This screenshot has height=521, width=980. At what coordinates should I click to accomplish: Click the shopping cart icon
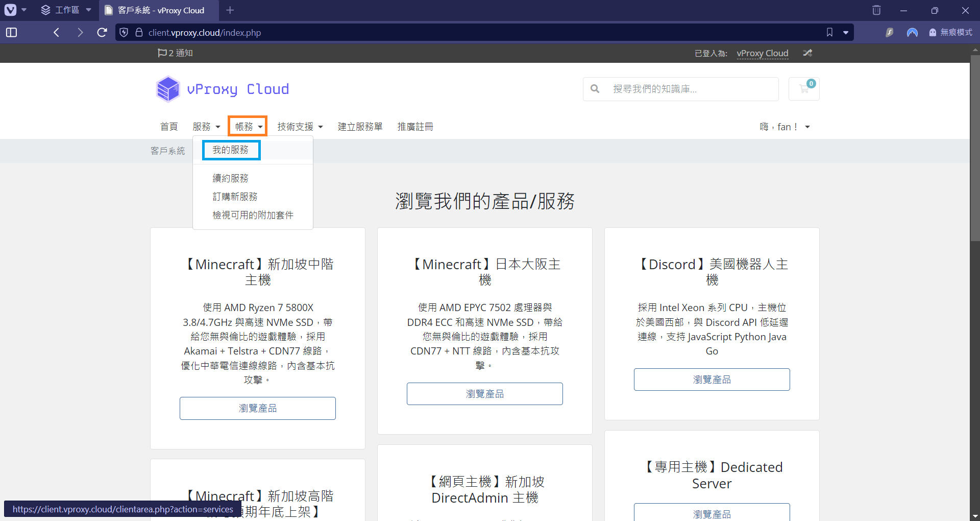coord(804,89)
